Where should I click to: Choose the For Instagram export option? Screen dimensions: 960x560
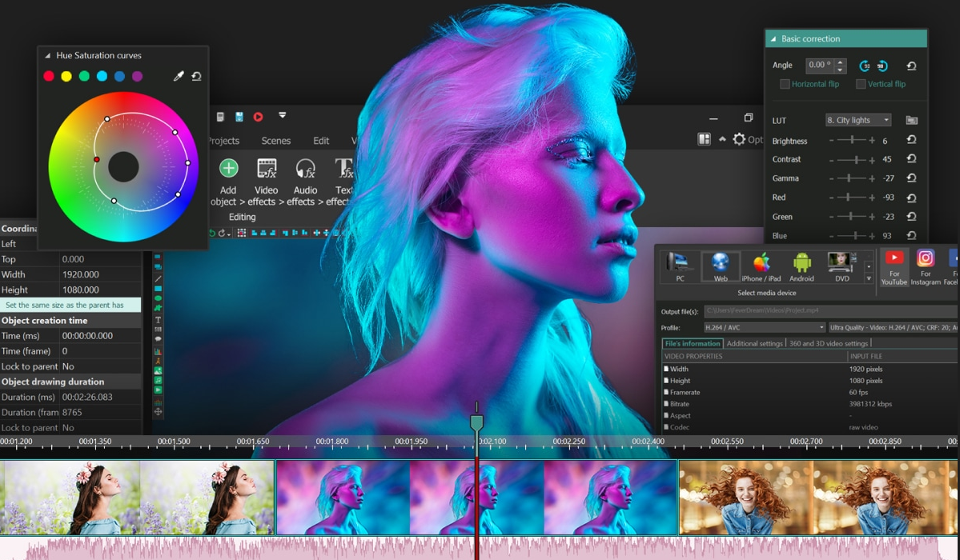pos(925,267)
